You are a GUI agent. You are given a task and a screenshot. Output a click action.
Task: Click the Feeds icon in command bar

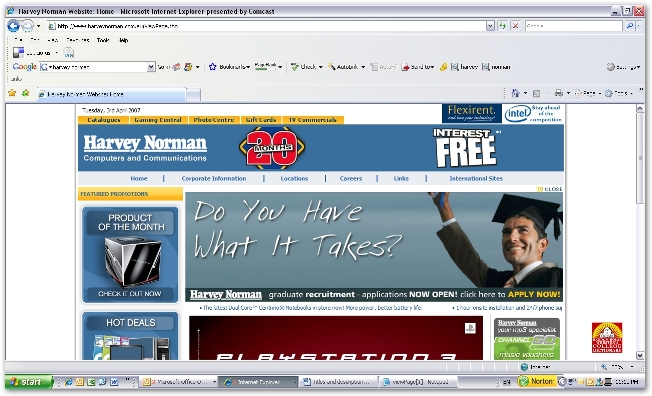pos(536,93)
